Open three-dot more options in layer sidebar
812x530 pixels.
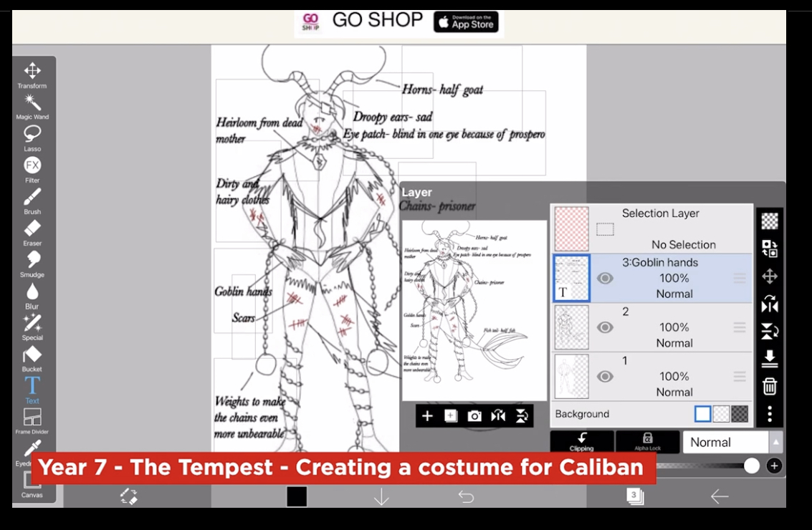tap(770, 414)
